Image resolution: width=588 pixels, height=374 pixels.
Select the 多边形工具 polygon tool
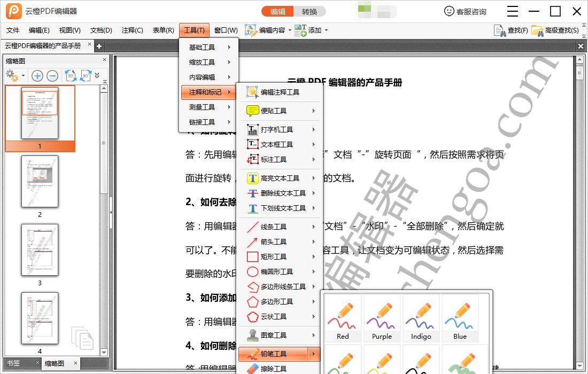coord(280,302)
